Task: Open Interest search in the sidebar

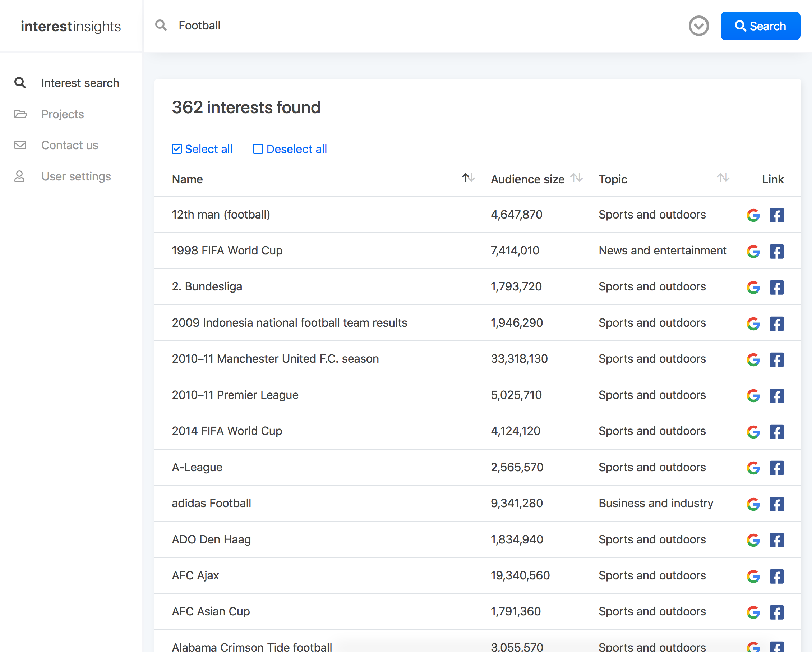Action: 67,83
